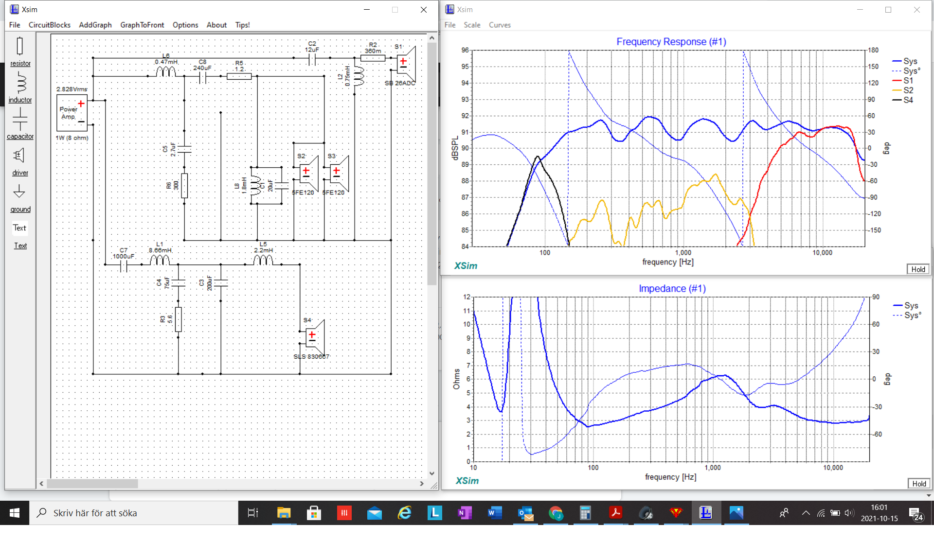The width and height of the screenshot is (934, 560).
Task: Open Word from the taskbar
Action: [495, 513]
